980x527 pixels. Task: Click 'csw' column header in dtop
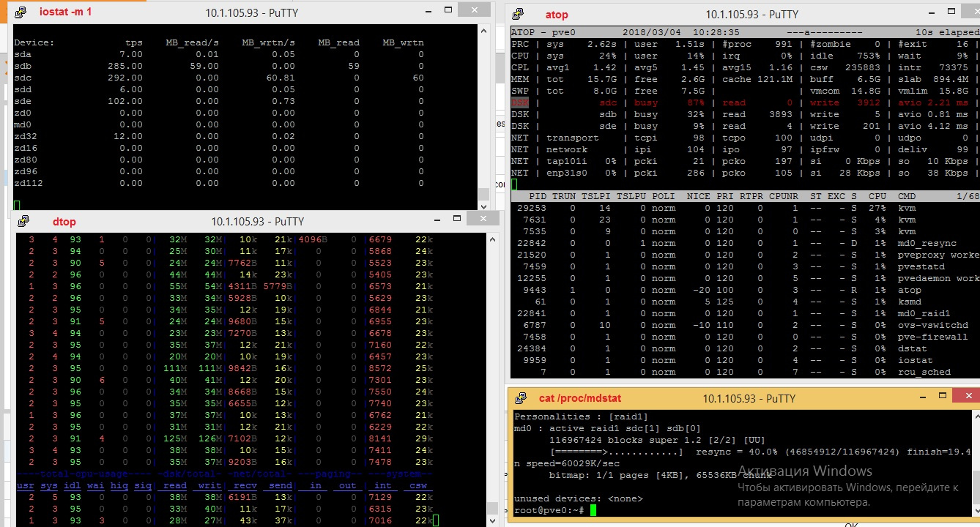click(x=420, y=485)
